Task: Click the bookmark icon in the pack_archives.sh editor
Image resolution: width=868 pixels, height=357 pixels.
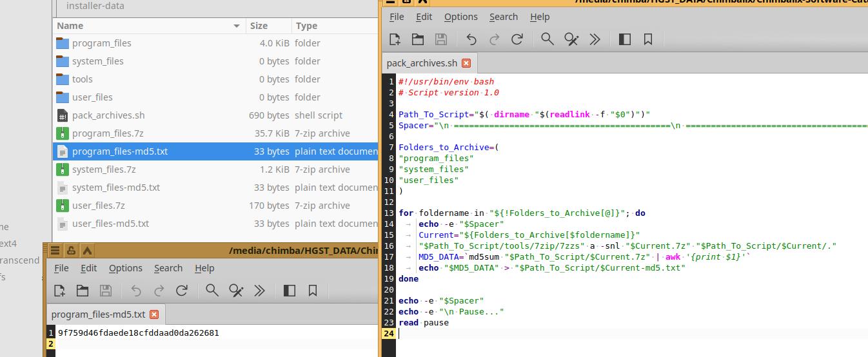Action: tap(648, 39)
